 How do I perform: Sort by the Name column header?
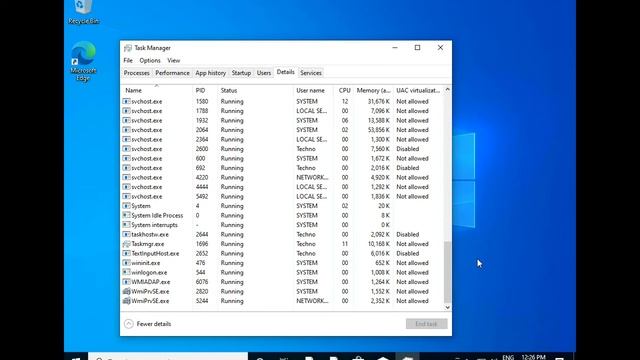click(157, 90)
